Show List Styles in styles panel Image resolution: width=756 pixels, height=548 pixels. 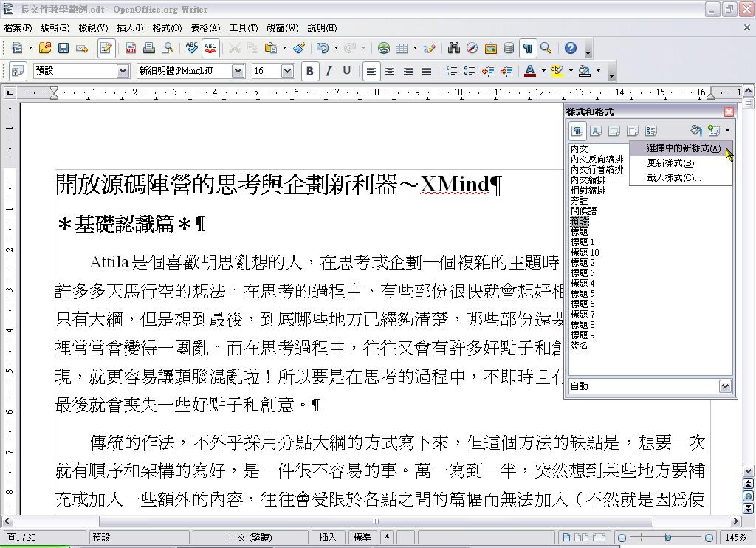(x=651, y=131)
